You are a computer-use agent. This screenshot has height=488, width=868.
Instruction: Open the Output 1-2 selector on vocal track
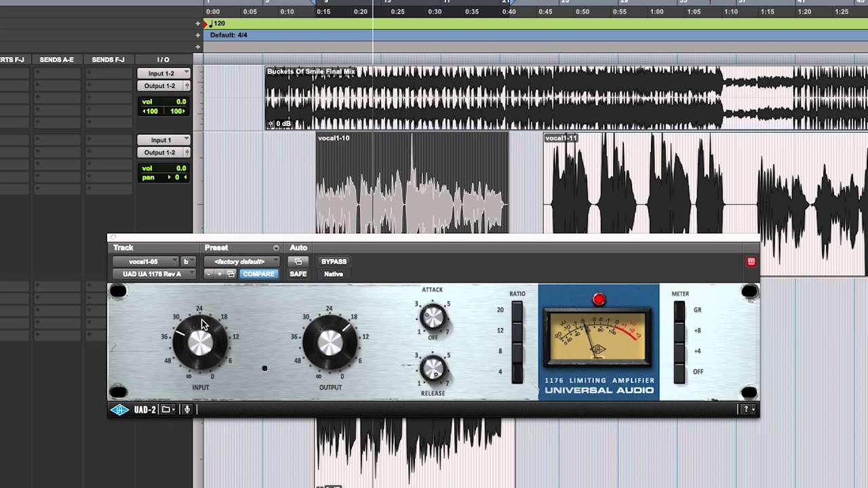point(160,152)
